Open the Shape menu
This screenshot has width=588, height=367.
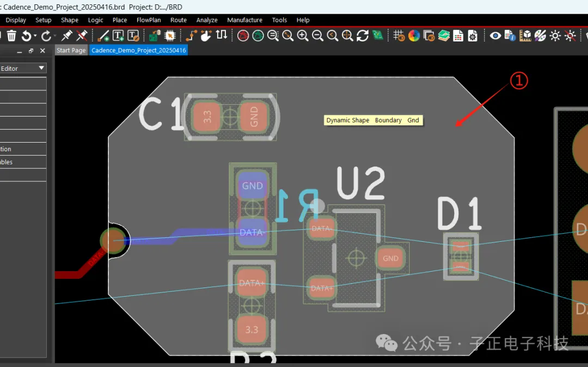pos(70,20)
